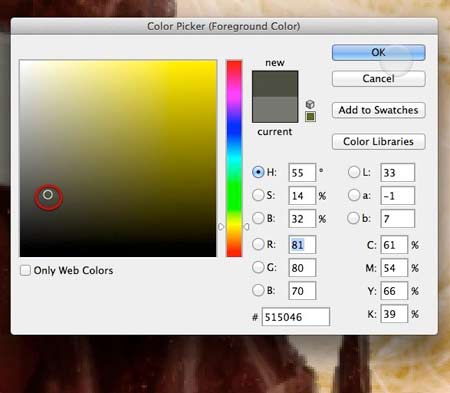450x393 pixels.
Task: Select the R red radio button
Action: pyautogui.click(x=258, y=244)
